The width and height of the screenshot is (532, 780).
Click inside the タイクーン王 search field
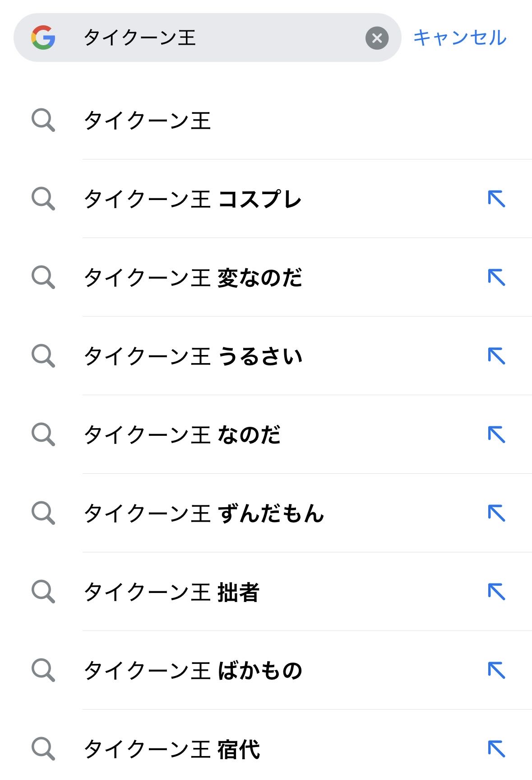coord(217,38)
